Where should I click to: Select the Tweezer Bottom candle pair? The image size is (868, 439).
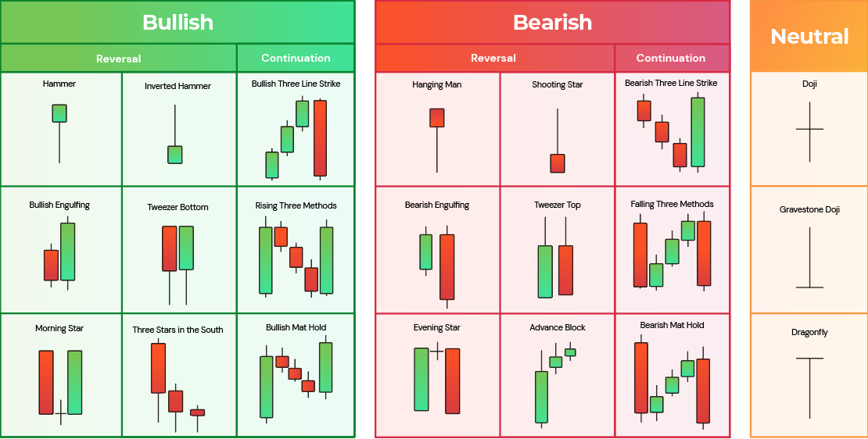tap(178, 262)
